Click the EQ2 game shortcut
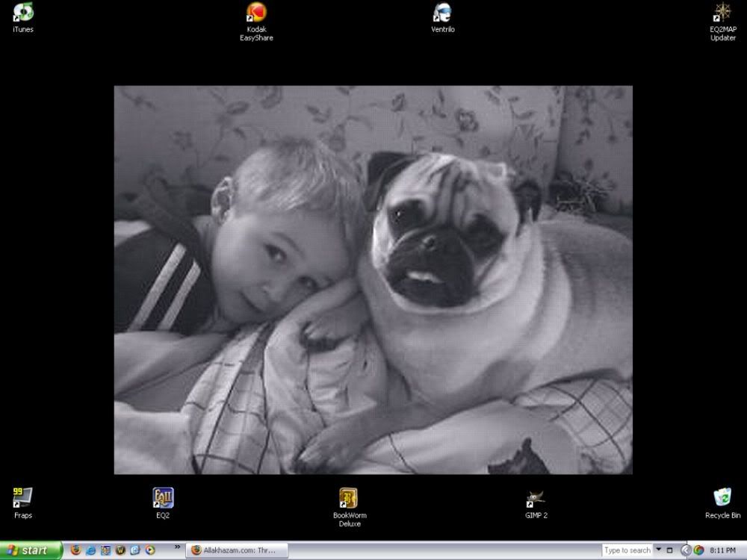747x560 pixels. pos(163,497)
